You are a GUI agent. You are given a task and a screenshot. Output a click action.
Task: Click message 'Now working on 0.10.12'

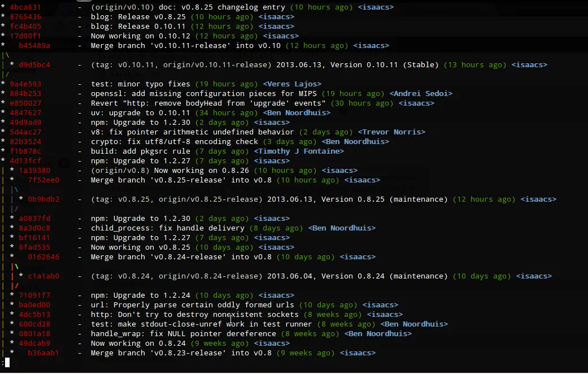141,36
